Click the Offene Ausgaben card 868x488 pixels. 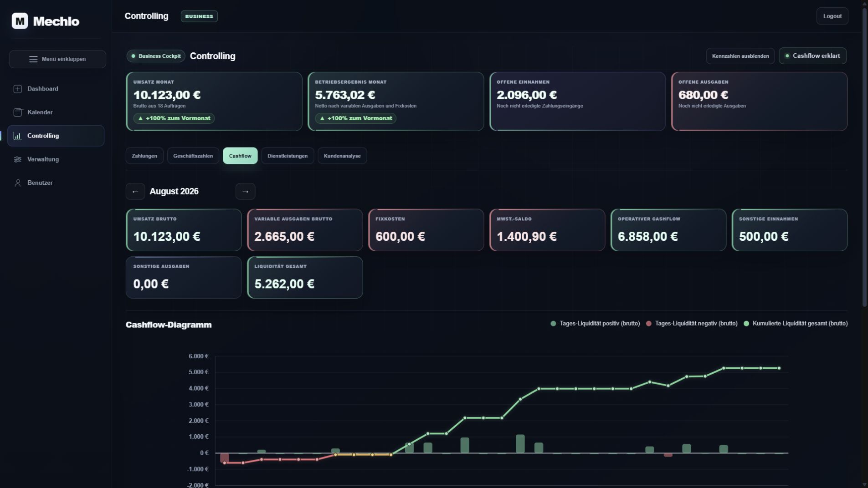(x=759, y=102)
